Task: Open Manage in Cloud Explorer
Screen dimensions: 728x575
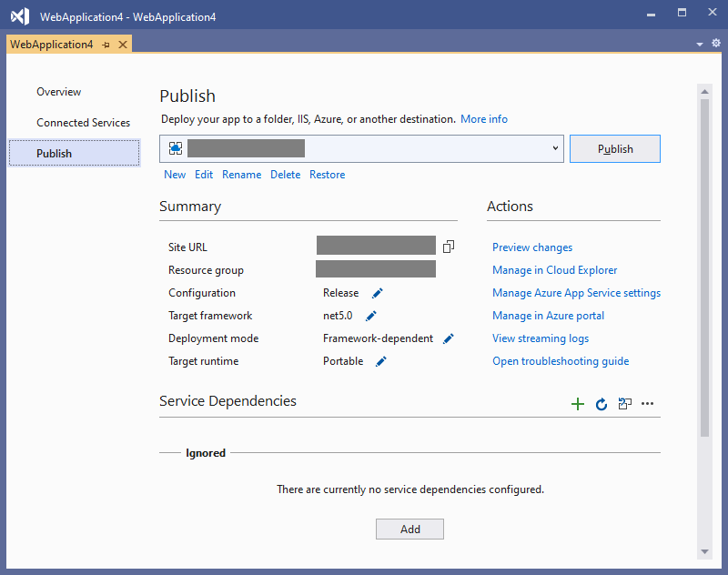Action: pyautogui.click(x=555, y=270)
